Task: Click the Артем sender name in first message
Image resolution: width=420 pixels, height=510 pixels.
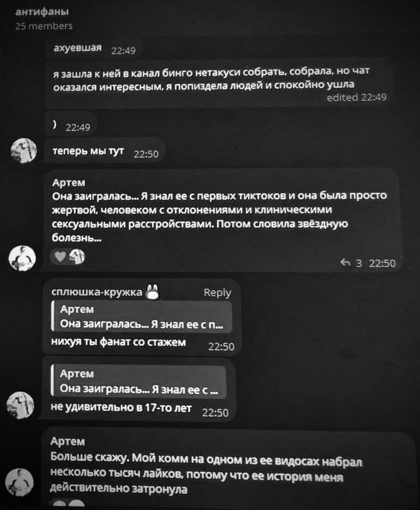Action: (x=68, y=182)
